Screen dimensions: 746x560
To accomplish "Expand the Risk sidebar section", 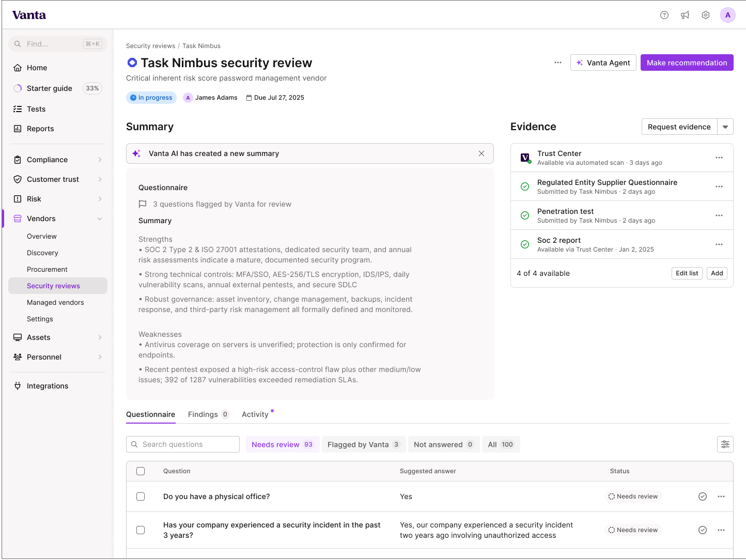I will coord(58,199).
